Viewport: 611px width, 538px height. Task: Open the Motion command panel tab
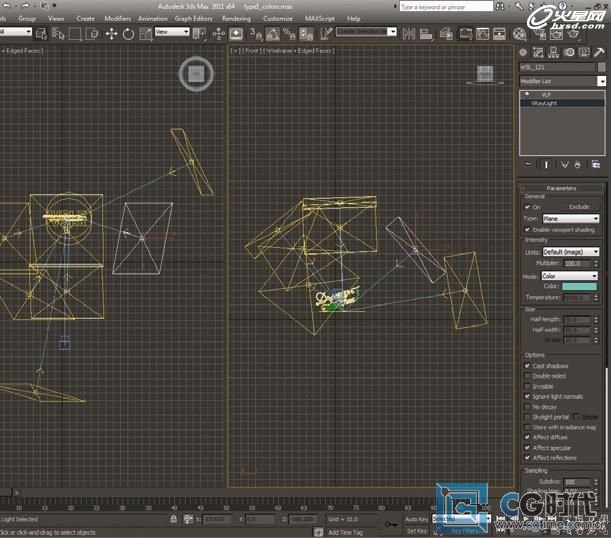569,52
